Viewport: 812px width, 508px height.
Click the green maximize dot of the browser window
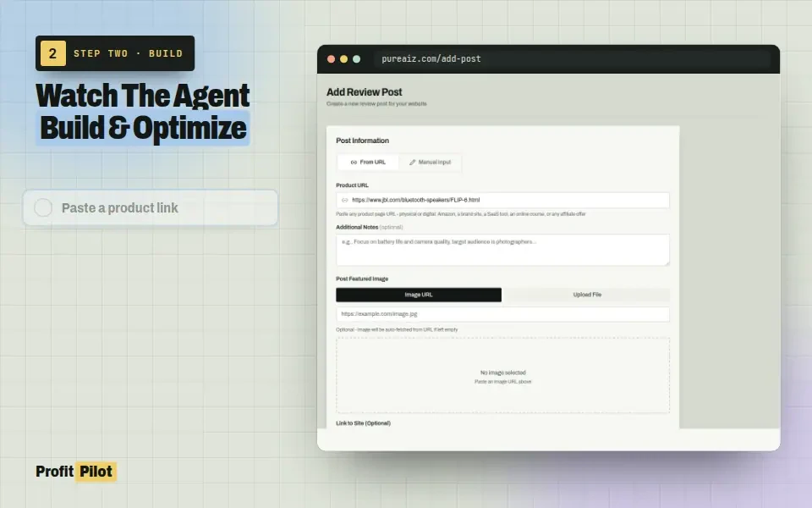[357, 59]
